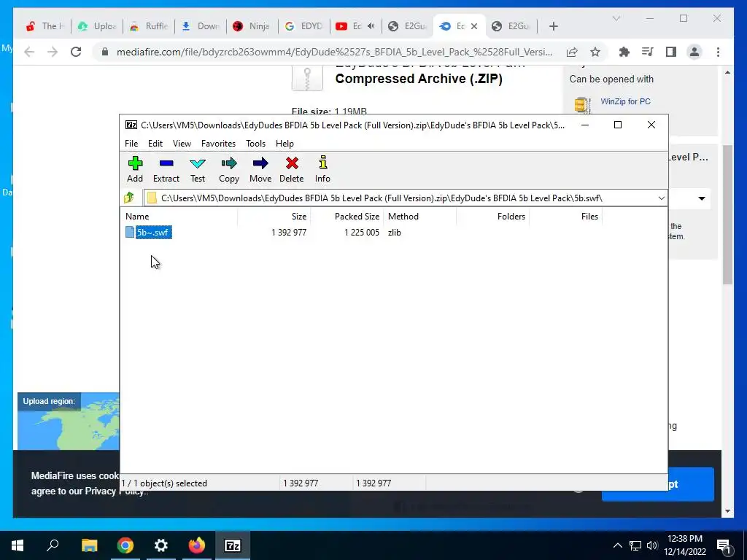Expand the 7-Zip address path dropdown
Screen dimensions: 747x560
pyautogui.click(x=661, y=198)
